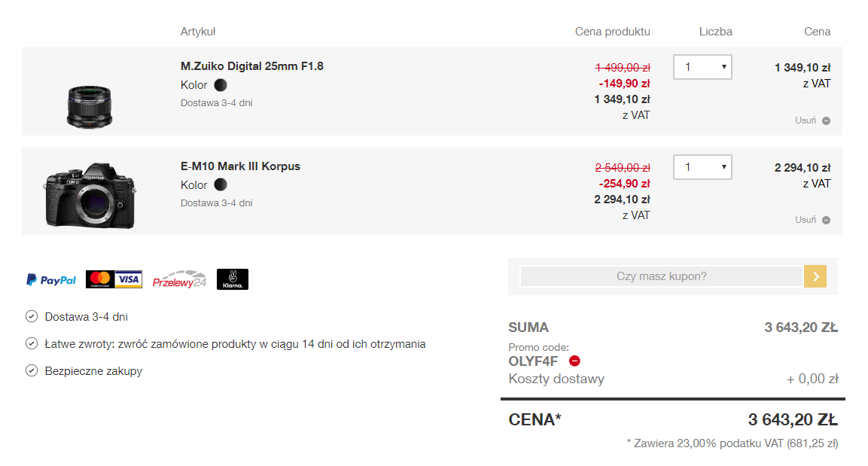This screenshot has height=466, width=868.
Task: Select black color swatch for M.Zuiko lens
Action: [x=221, y=85]
